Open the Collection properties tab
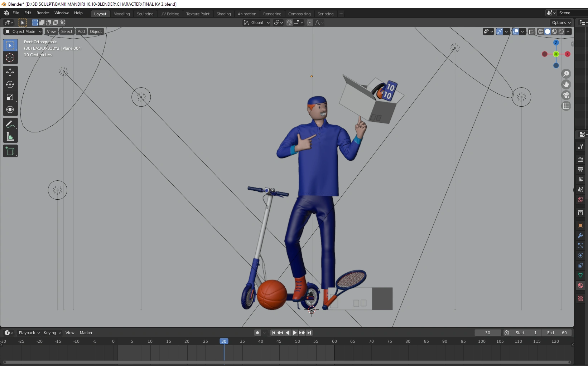The image size is (588, 366). (x=580, y=213)
